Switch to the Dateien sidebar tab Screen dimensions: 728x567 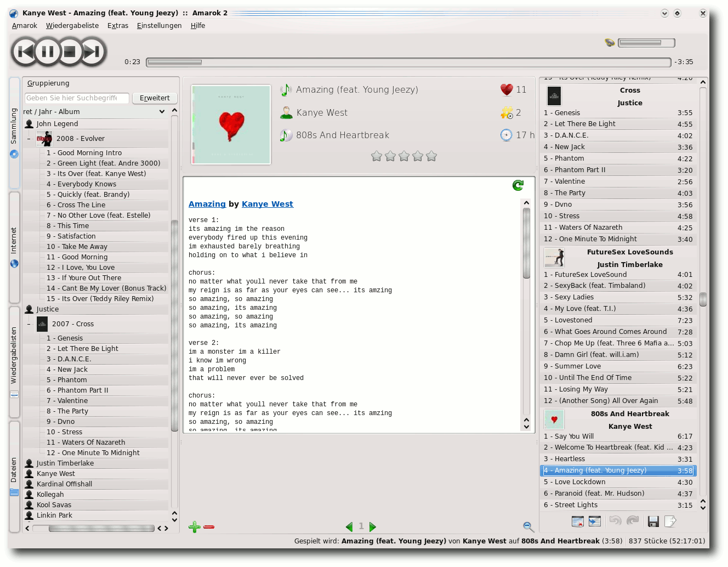(x=14, y=477)
